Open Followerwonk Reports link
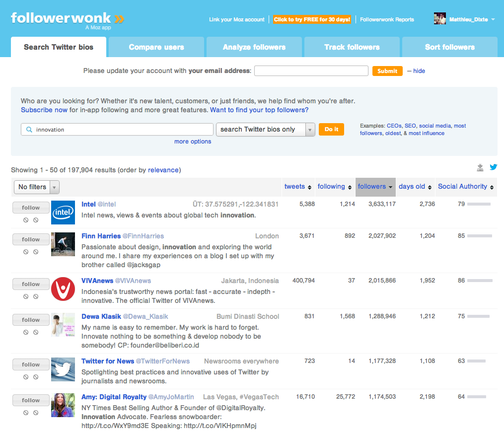The image size is (504, 433). [387, 19]
